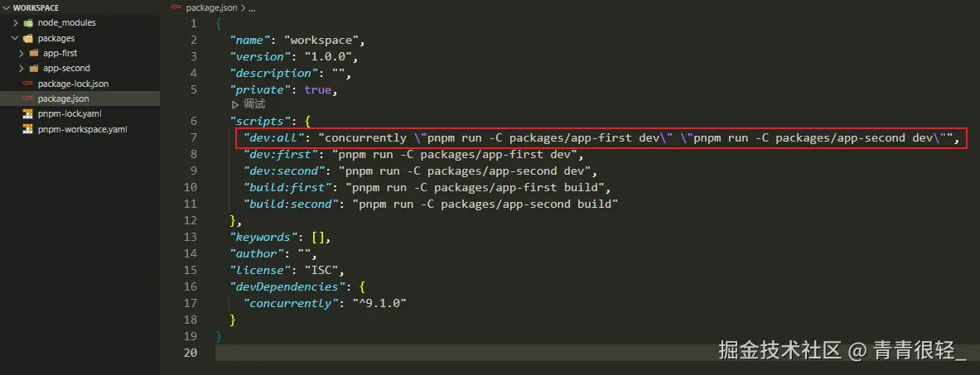The width and height of the screenshot is (980, 375).
Task: Click the "^9.1.0" version value
Action: pos(379,303)
